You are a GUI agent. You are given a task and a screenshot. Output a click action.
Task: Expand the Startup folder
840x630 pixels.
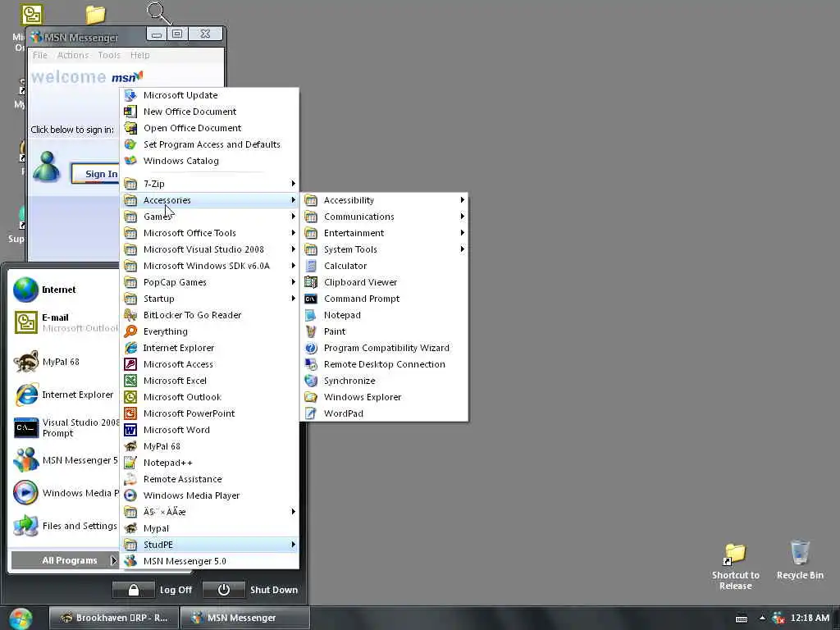coord(209,299)
